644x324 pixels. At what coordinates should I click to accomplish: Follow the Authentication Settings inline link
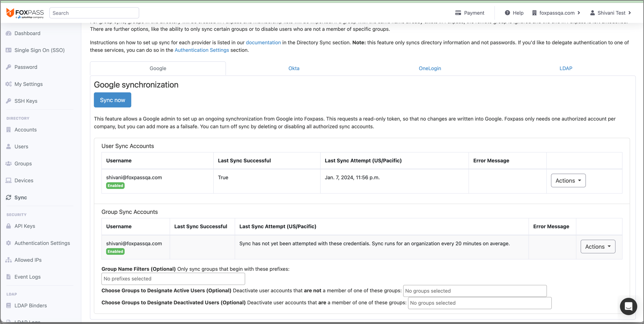click(x=202, y=50)
